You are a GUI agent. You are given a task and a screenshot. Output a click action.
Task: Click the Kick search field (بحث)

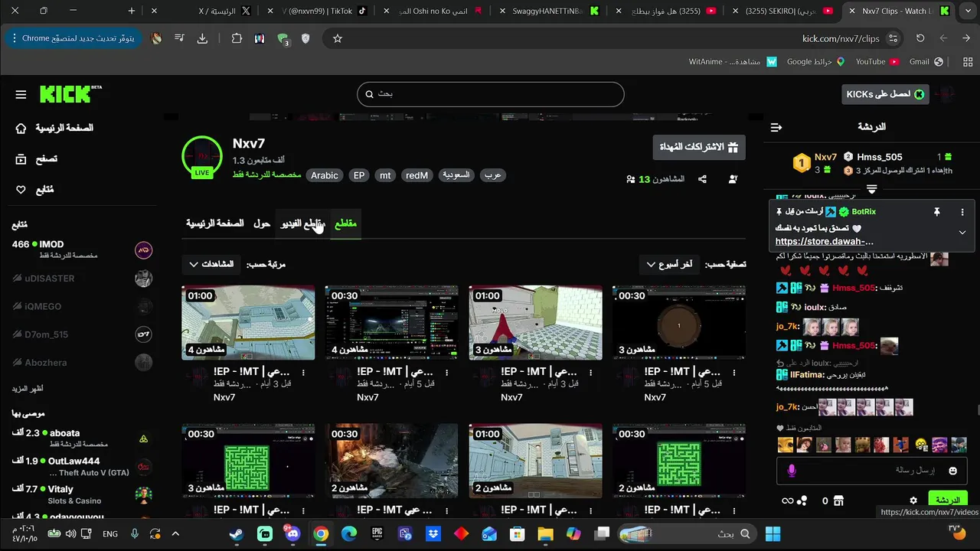pos(490,94)
